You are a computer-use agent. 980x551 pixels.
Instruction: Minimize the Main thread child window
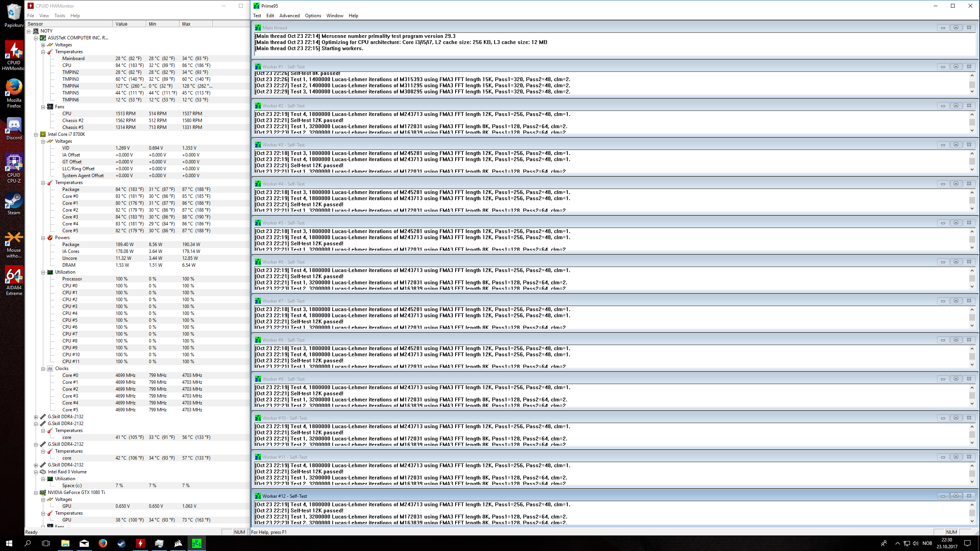[x=943, y=28]
